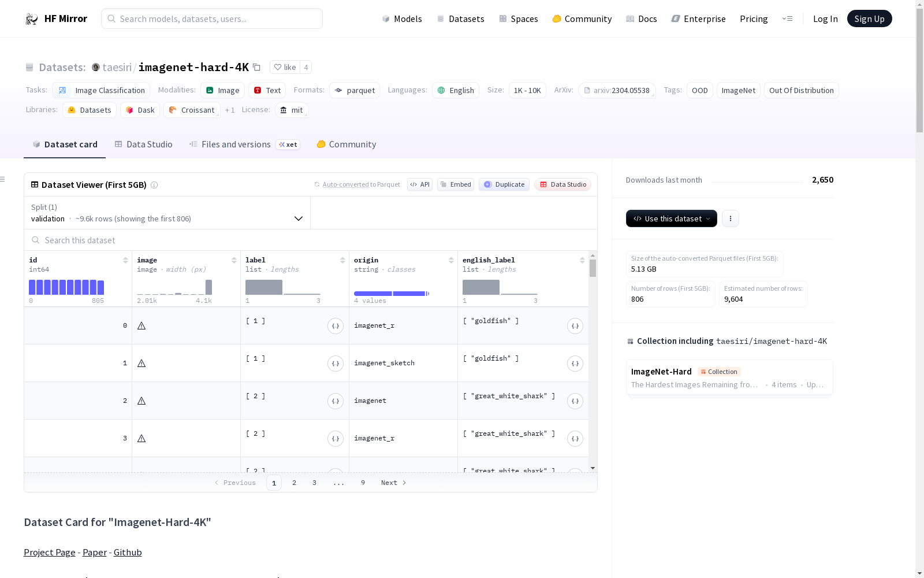Viewport: 924px width, 578px height.
Task: Open the Community tab of the dataset
Action: point(346,144)
